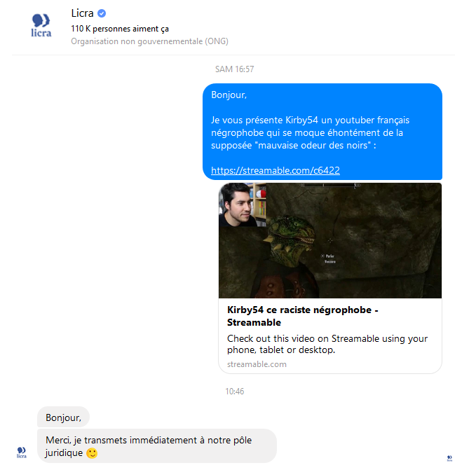Click the 'Check out this video' card description
The height and width of the screenshot is (470, 476).
(327, 344)
